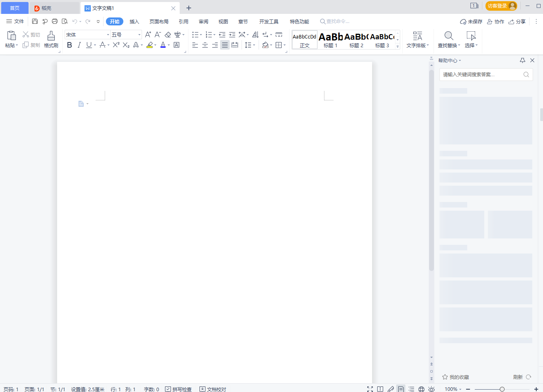
Task: Toggle Spell Check (拼写检查) in status bar
Action: (x=178, y=389)
